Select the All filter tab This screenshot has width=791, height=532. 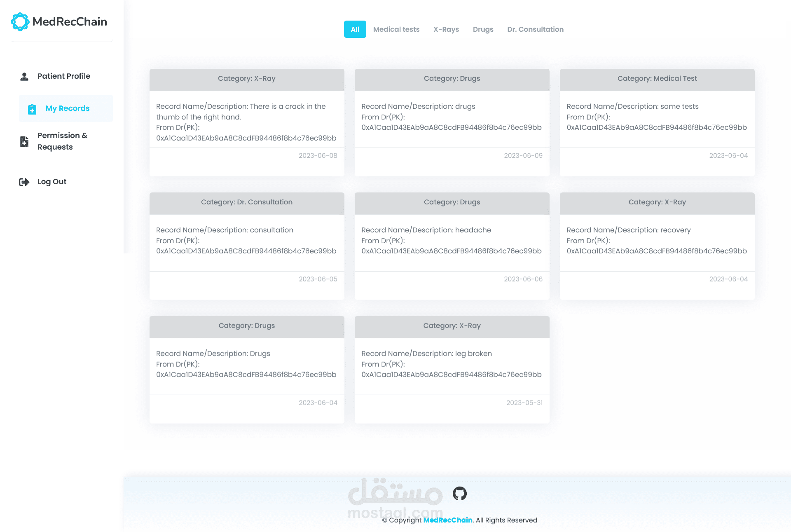[x=355, y=29]
